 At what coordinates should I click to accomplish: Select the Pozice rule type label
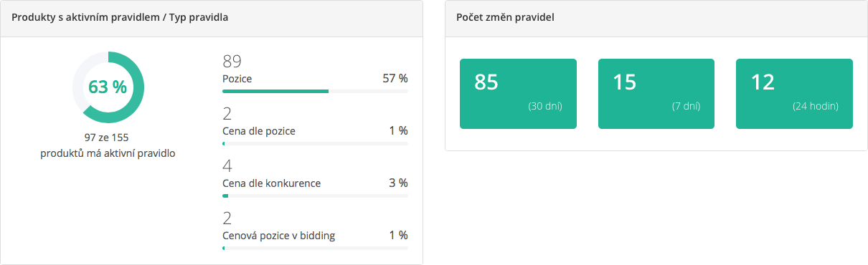237,79
